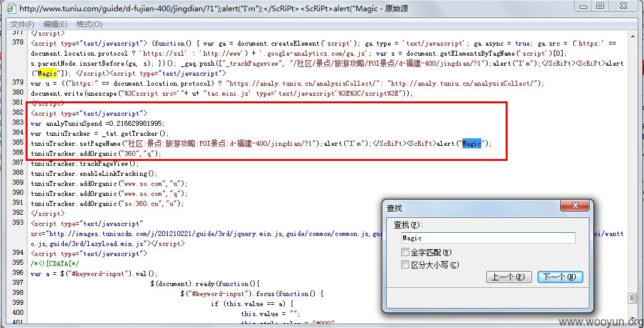Screen dimensions: 644x328
Task: Click the selected blue Magic text on line 385
Action: coord(471,143)
